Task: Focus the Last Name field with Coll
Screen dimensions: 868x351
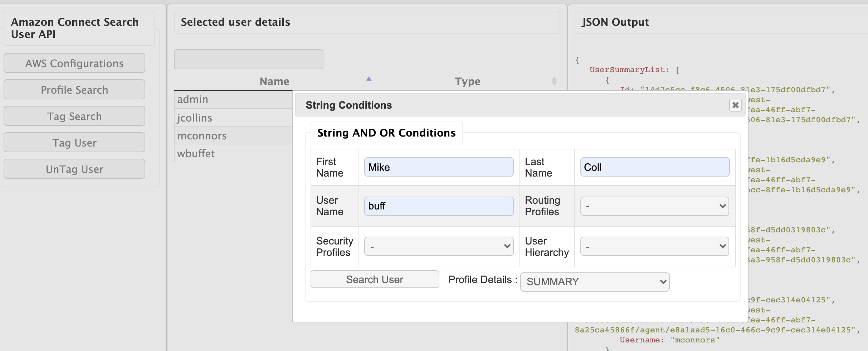Action: pos(654,167)
